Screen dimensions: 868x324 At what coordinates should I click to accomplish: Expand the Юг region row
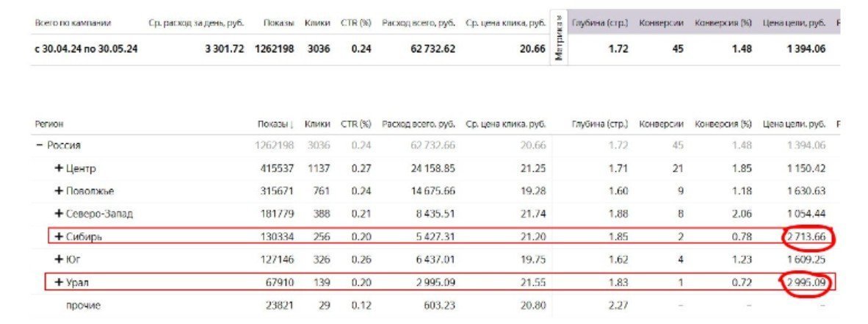click(59, 259)
